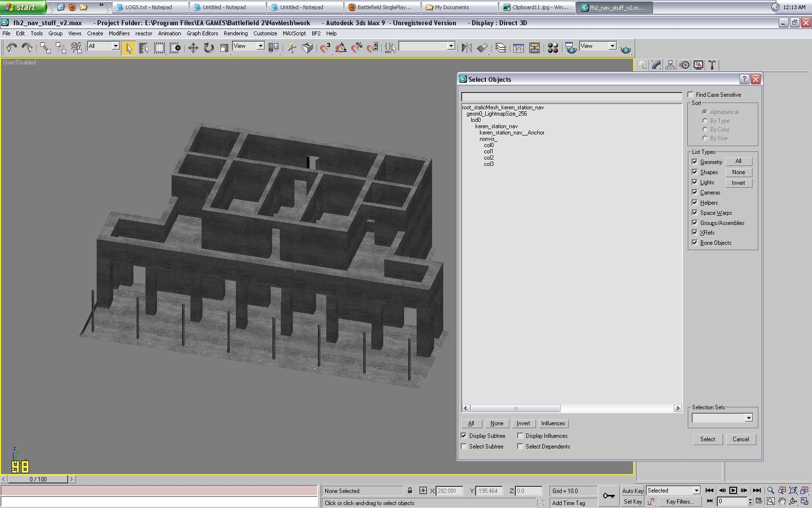The image size is (812, 508).
Task: Uncheck the Lights list type
Action: pos(695,182)
